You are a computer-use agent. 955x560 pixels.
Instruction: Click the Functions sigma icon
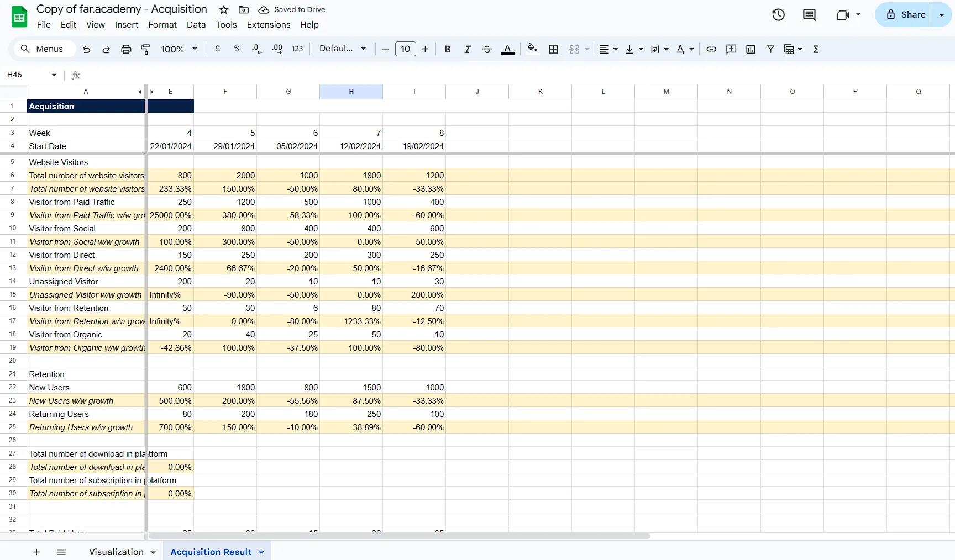tap(816, 49)
